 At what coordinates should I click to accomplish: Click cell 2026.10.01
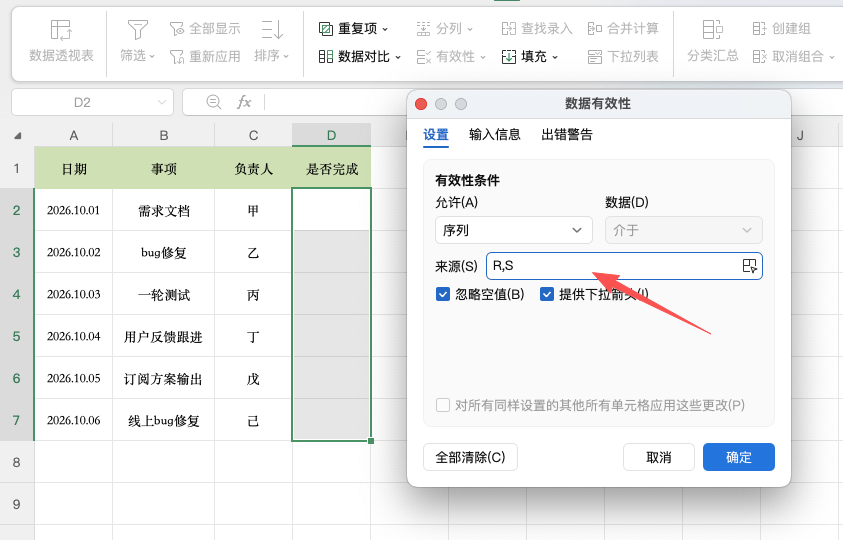pos(74,210)
